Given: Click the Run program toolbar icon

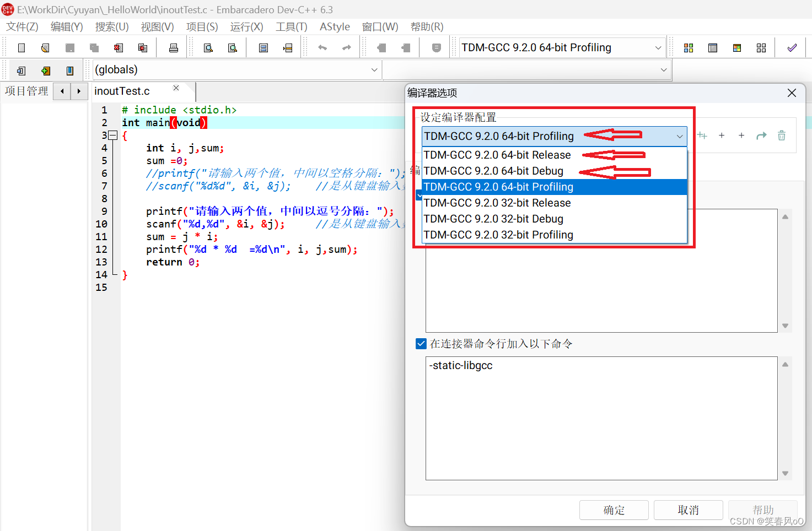Looking at the screenshot, I should coord(713,48).
